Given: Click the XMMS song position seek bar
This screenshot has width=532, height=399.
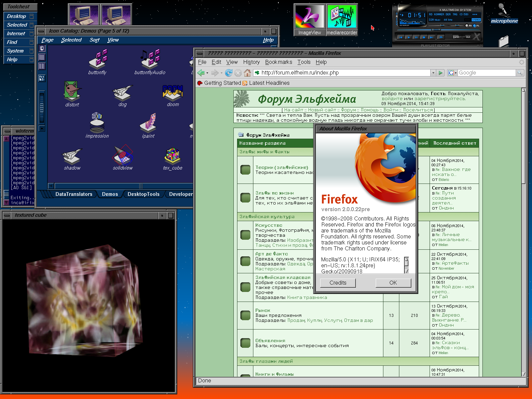Looking at the screenshot, I should (x=439, y=30).
